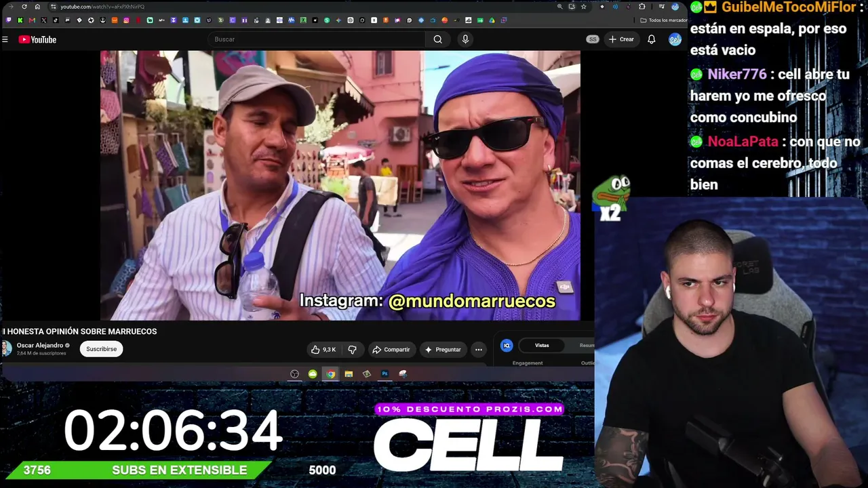Switch to Chrome in the taskbar
The image size is (868, 488).
(x=330, y=374)
